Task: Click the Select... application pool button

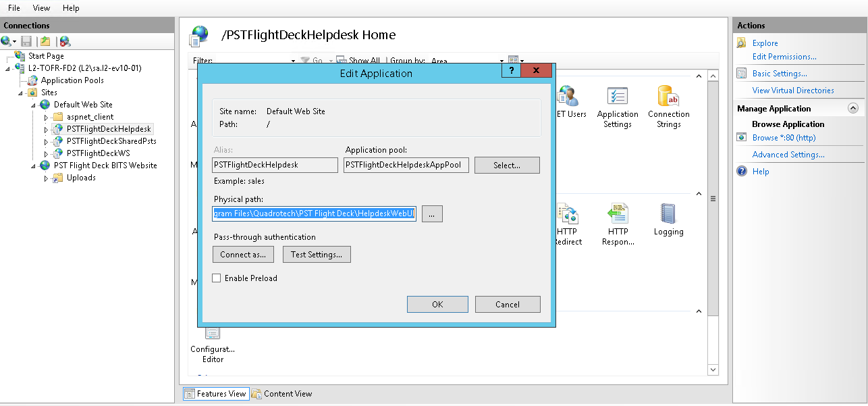Action: point(507,165)
